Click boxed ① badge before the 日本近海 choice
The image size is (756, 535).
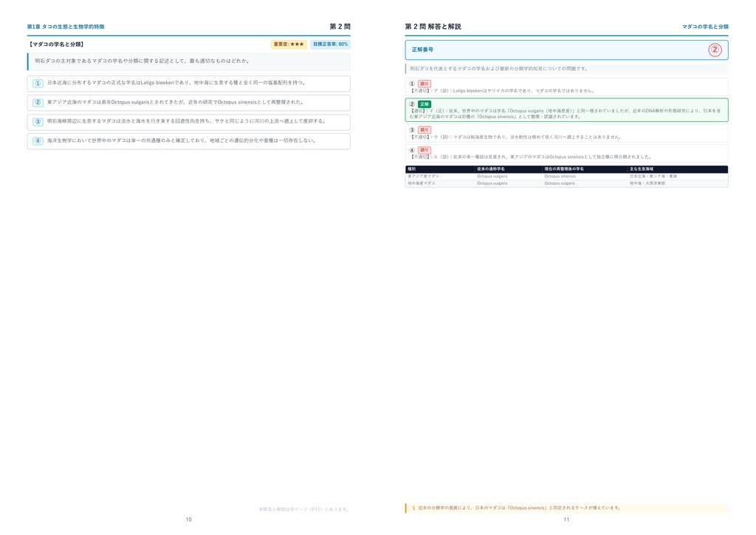pyautogui.click(x=38, y=84)
